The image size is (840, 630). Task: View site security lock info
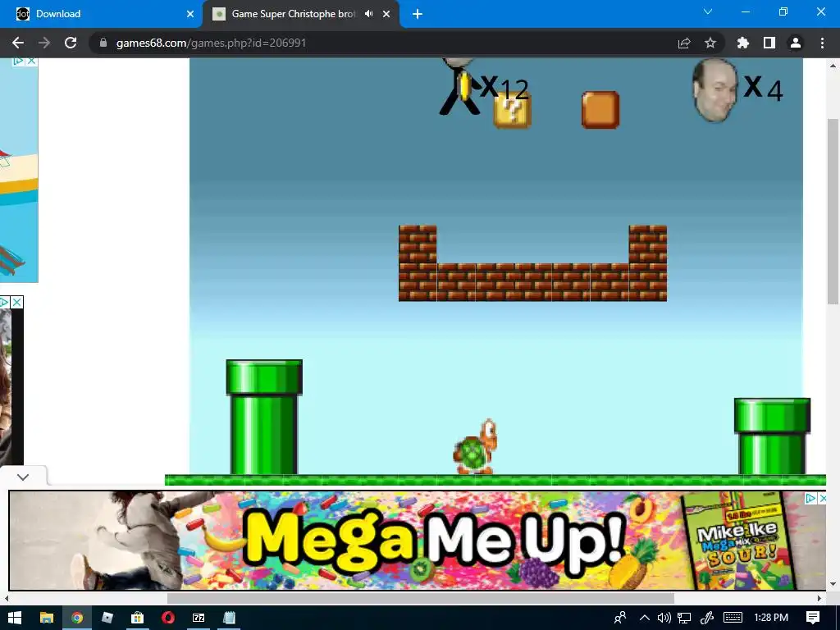point(103,43)
